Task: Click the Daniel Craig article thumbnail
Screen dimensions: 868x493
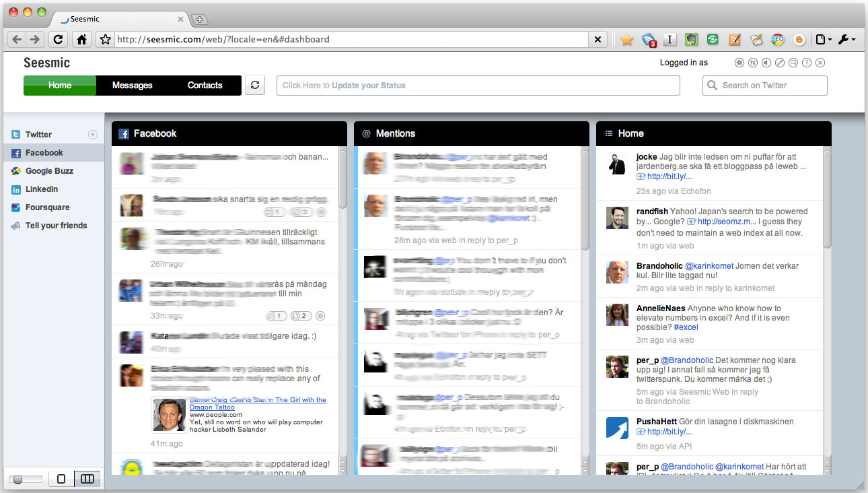Action: pyautogui.click(x=170, y=414)
